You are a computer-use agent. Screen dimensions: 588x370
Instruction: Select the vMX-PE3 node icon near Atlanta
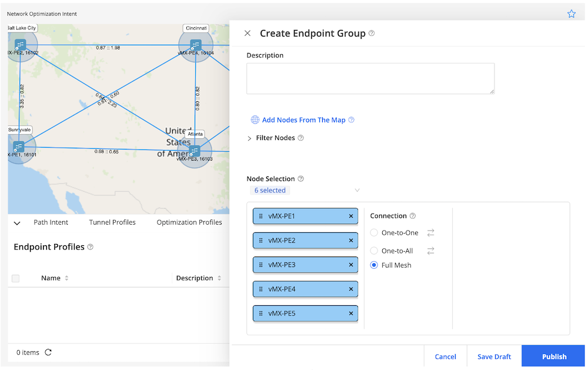point(195,152)
